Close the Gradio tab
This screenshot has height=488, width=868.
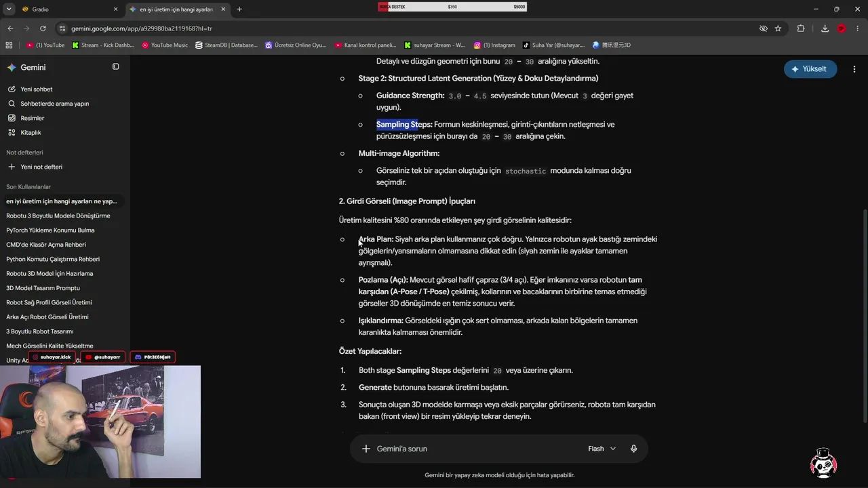[x=115, y=9]
